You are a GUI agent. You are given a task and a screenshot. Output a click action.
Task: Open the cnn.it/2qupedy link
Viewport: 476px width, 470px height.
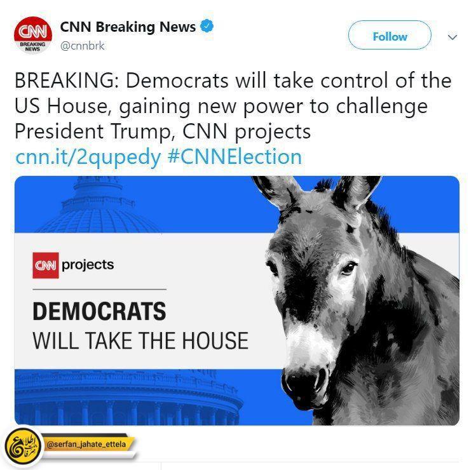tap(88, 157)
